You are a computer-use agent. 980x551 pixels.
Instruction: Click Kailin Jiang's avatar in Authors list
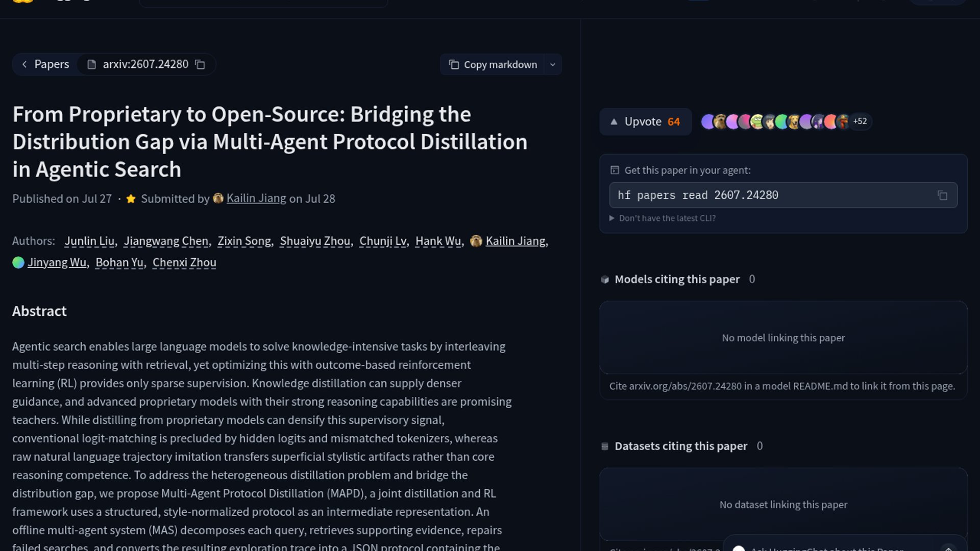click(x=476, y=241)
